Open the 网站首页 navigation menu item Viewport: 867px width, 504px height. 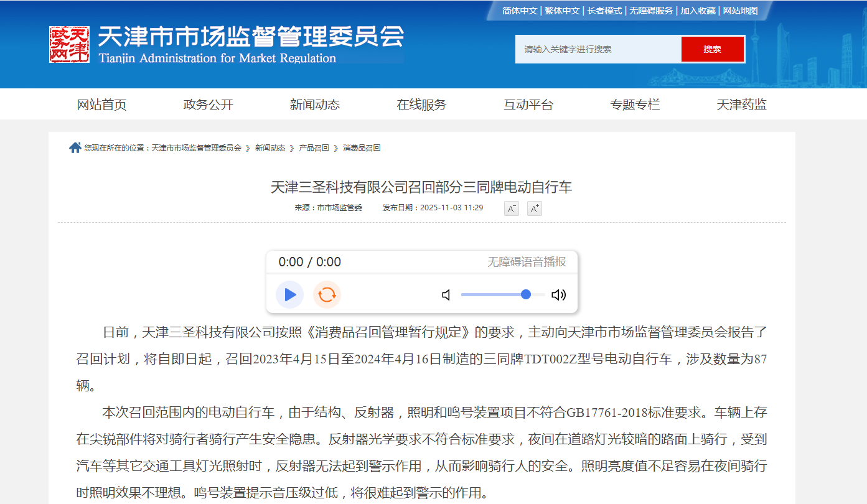[x=101, y=105]
